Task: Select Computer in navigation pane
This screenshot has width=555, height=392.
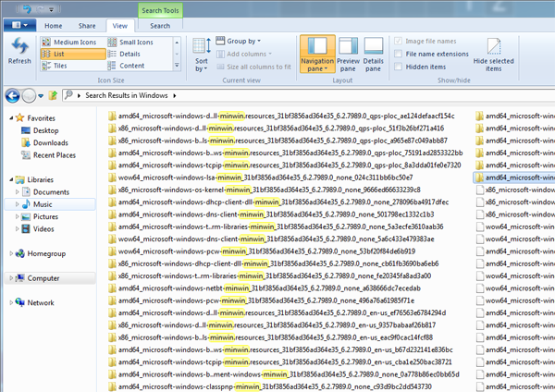Action: tap(43, 278)
